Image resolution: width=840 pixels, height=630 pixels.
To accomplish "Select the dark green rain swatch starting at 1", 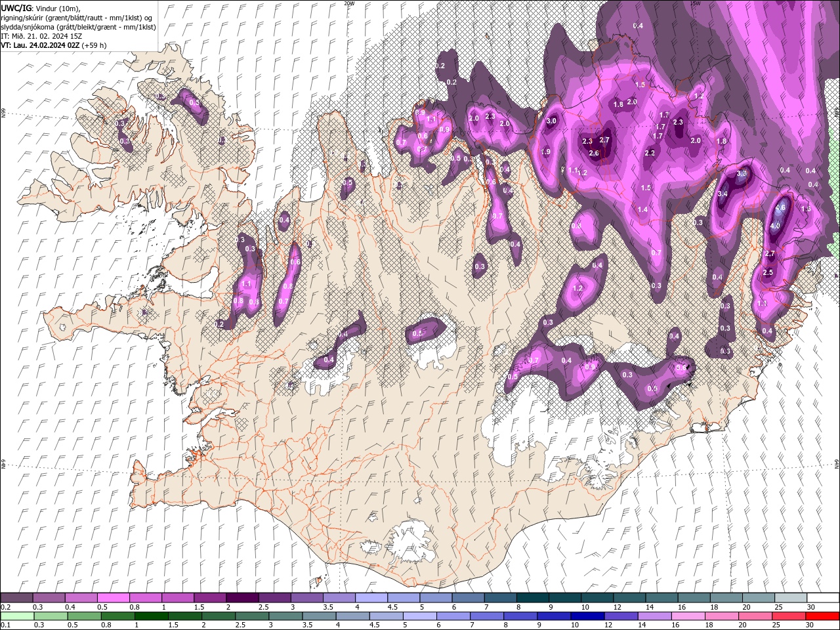I will (151, 616).
